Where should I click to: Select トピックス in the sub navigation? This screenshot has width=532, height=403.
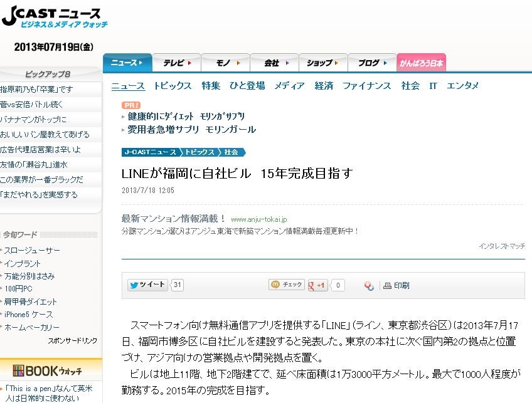(173, 86)
